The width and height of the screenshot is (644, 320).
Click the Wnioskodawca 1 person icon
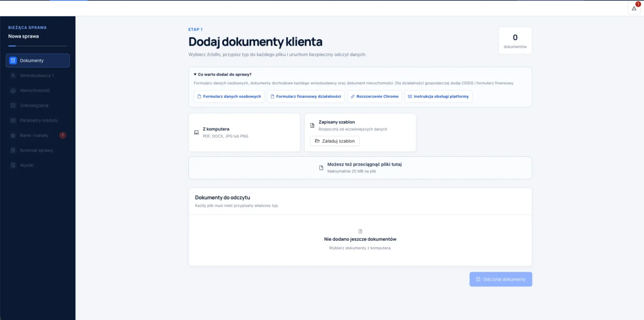point(13,76)
